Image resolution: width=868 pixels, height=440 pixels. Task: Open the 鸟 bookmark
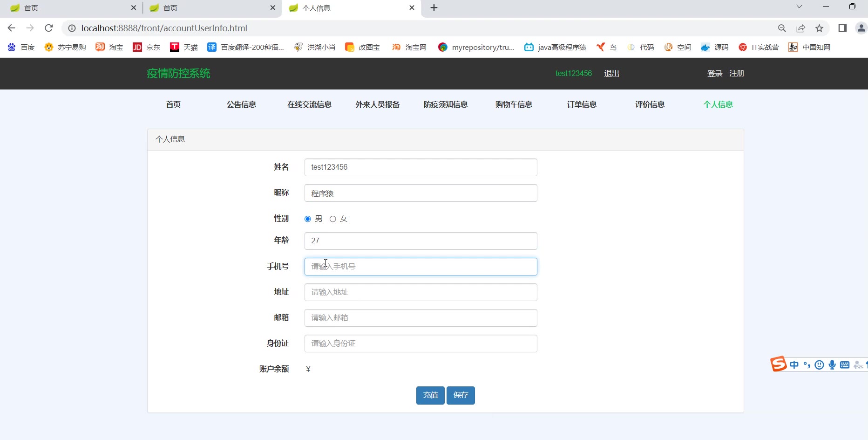coord(607,47)
